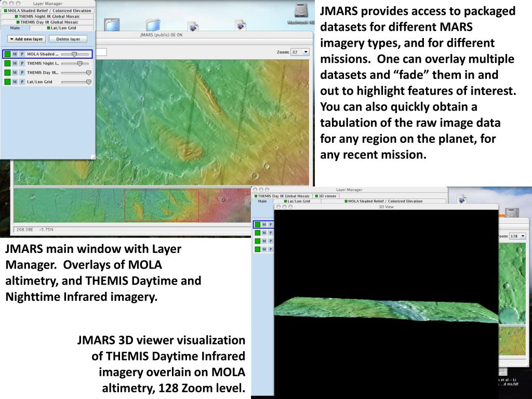Toggle M main-view button for Lat/Lon Grid layer
Viewport: 532px width, 399px height.
[x=15, y=82]
